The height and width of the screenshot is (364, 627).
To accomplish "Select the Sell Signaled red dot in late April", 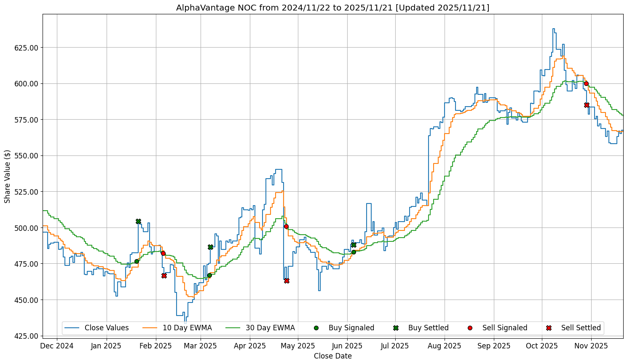I will [286, 226].
